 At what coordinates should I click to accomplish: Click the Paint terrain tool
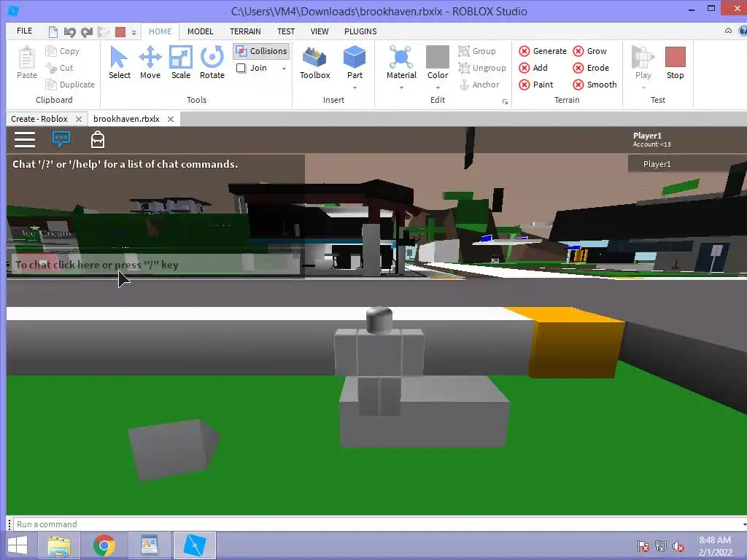coord(536,85)
